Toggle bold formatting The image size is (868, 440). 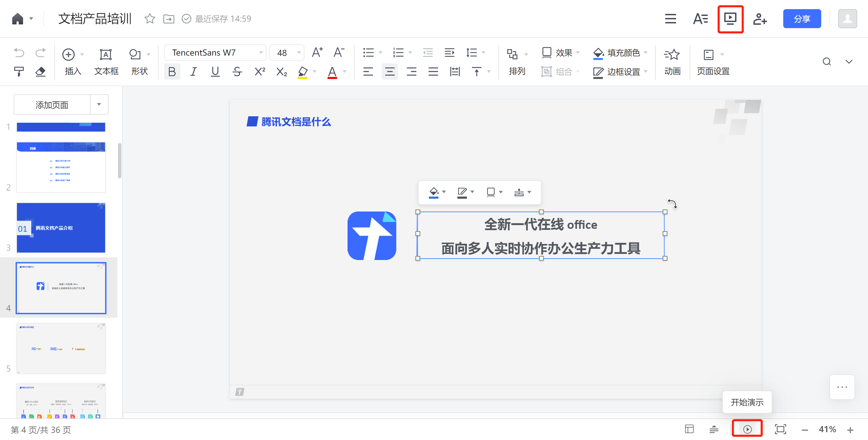point(172,72)
